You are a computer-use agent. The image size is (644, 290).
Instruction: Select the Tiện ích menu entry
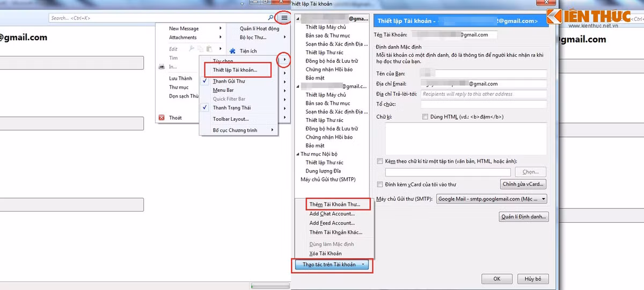(x=248, y=51)
